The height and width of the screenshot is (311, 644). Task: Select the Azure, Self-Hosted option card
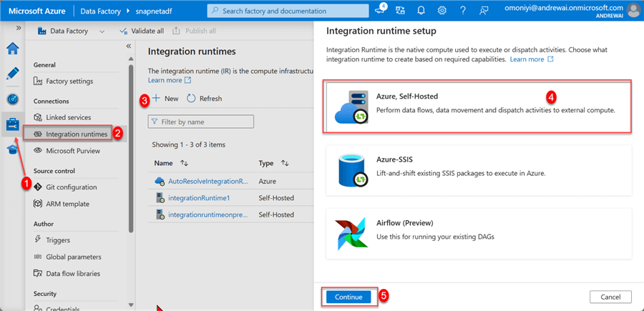(479, 107)
